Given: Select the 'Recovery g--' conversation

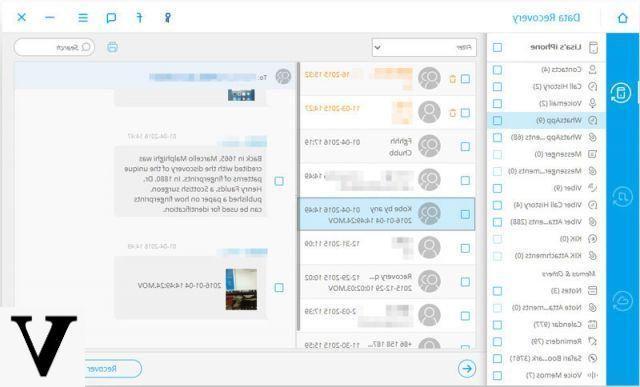Looking at the screenshot, I should click(x=388, y=282).
